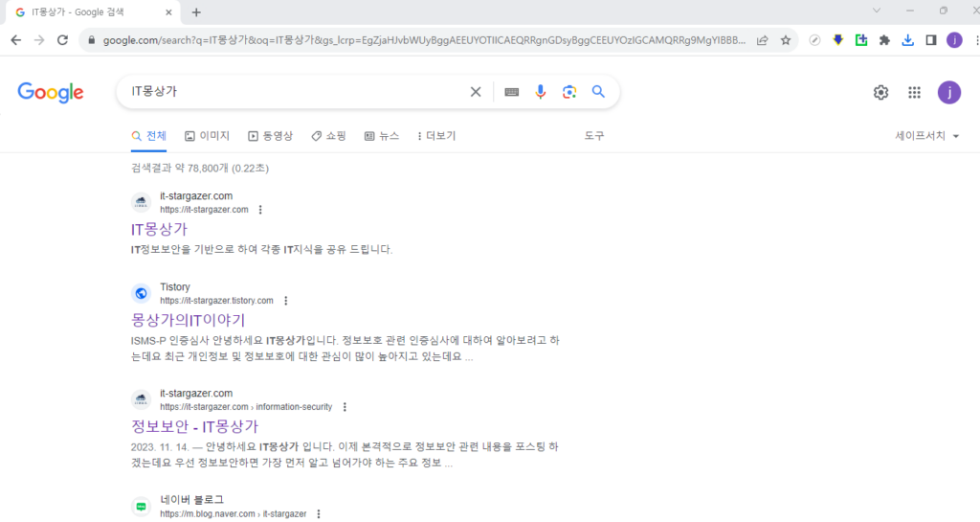Click the 네이버 블로그 site name
Image resolution: width=980 pixels, height=522 pixels.
191,500
